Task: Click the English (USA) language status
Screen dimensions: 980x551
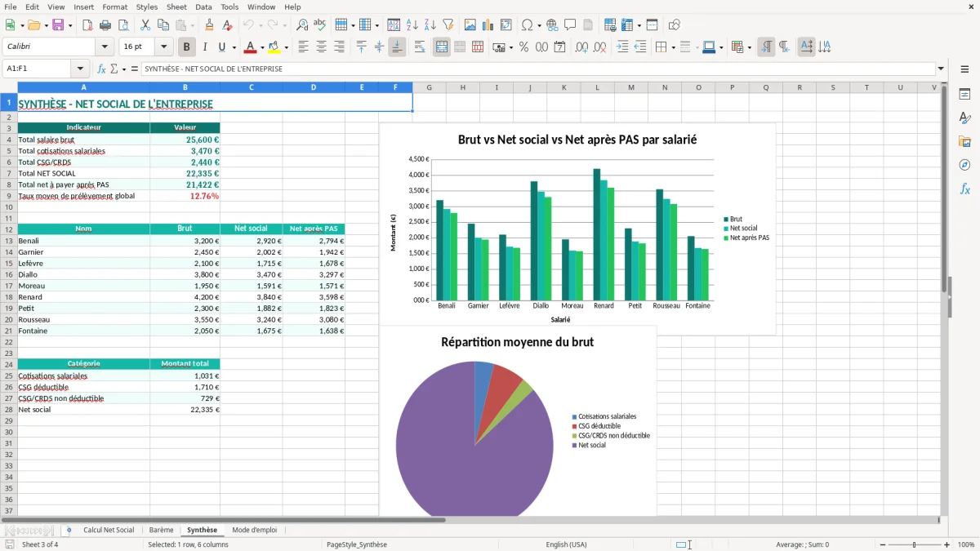Action: click(566, 544)
